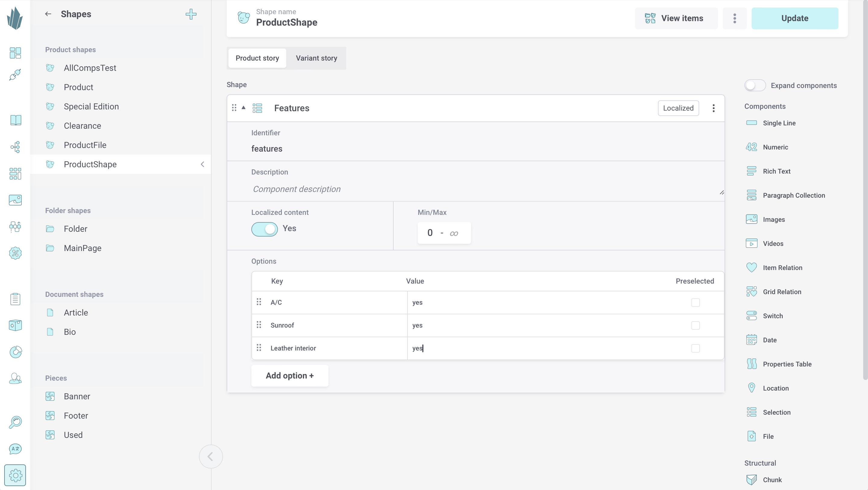
Task: Click View items to browse products
Action: point(674,18)
